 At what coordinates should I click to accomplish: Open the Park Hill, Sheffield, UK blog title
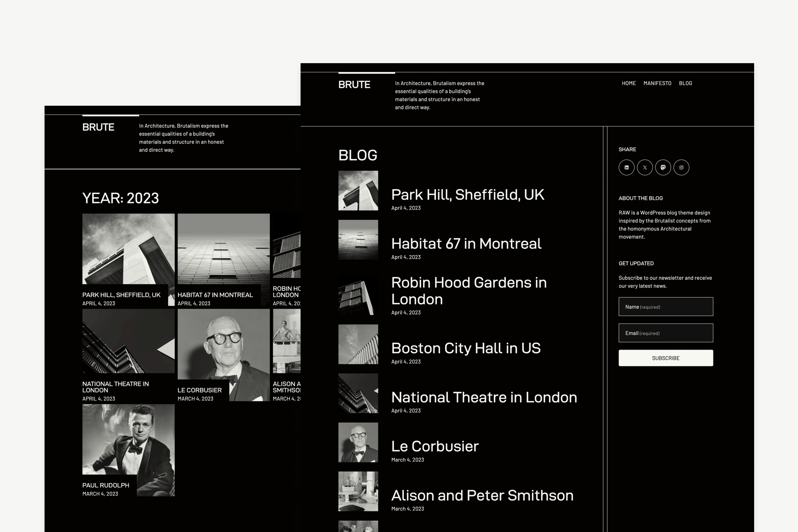467,195
